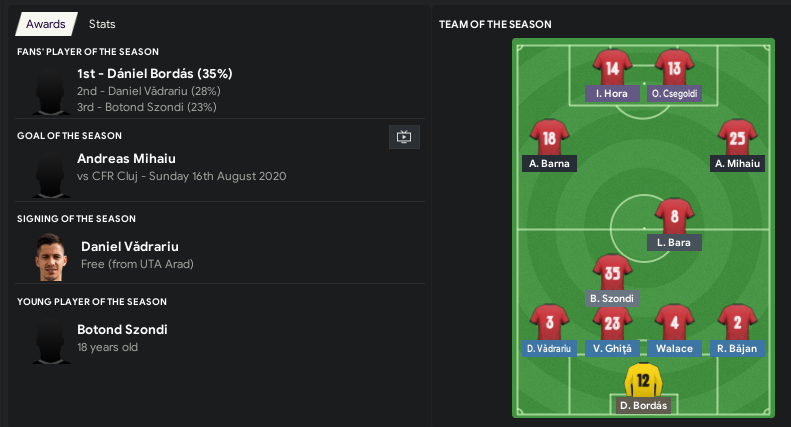Click the Walace name label on pitch
791x427 pixels.
(x=674, y=348)
